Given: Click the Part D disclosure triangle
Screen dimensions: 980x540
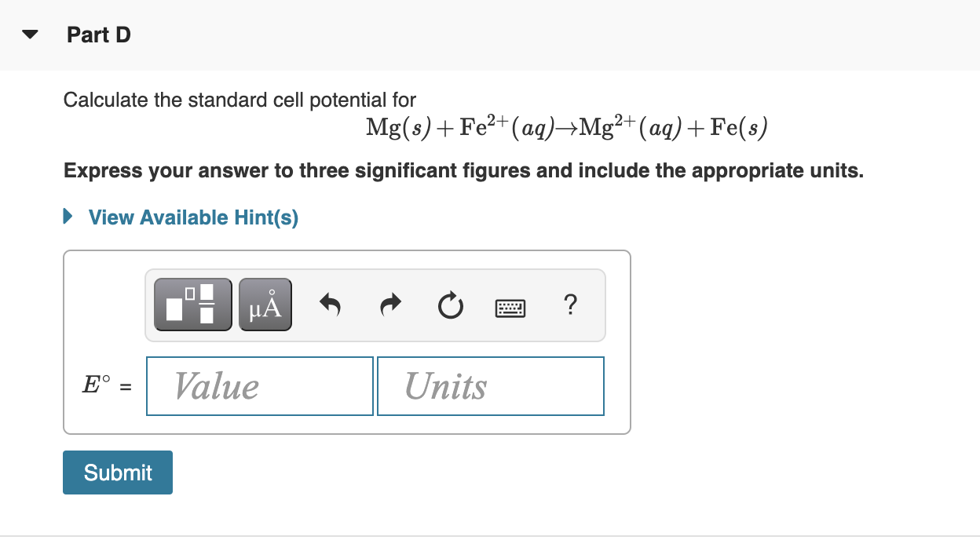Looking at the screenshot, I should pos(28,34).
